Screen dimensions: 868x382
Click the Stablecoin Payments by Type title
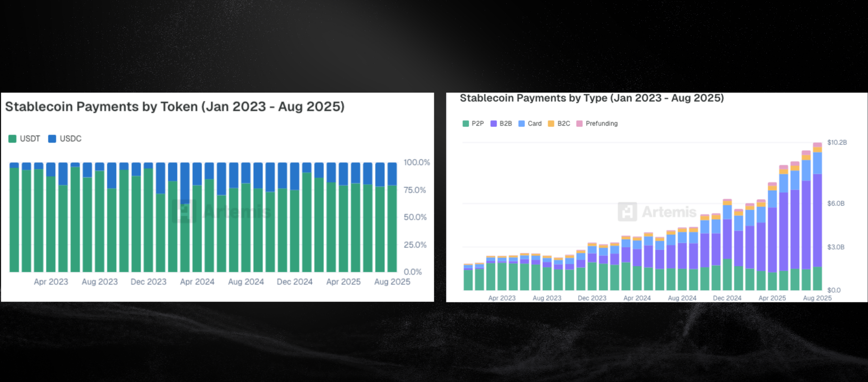pos(592,98)
